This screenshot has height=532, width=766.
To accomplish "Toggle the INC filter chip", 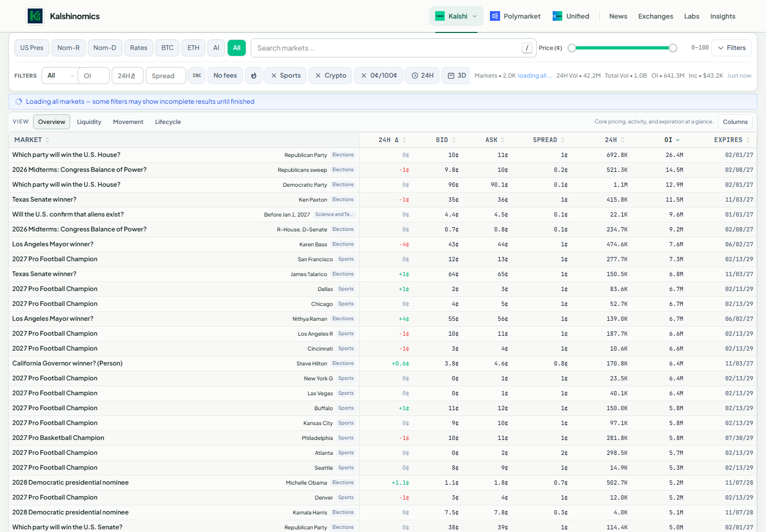I will (x=197, y=76).
